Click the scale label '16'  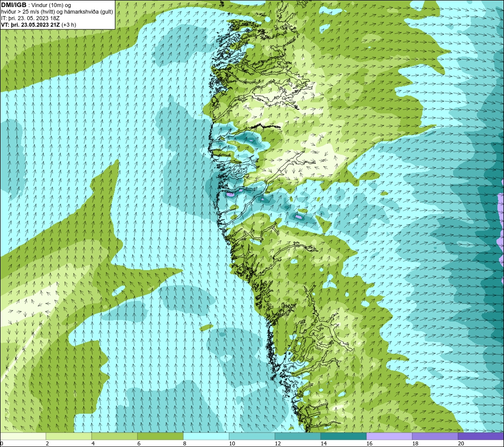(x=369, y=444)
